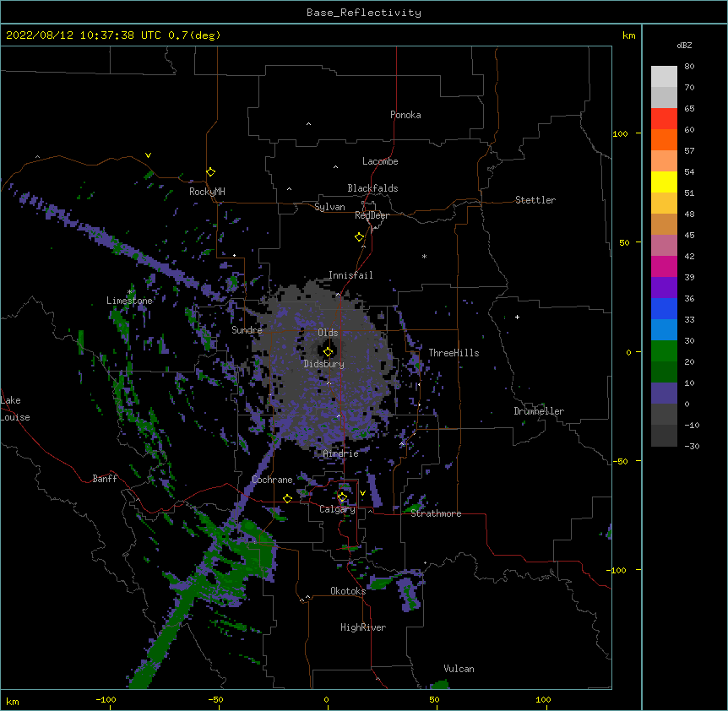Click the km unit label at bottom left
728x711 pixels.
tap(13, 701)
